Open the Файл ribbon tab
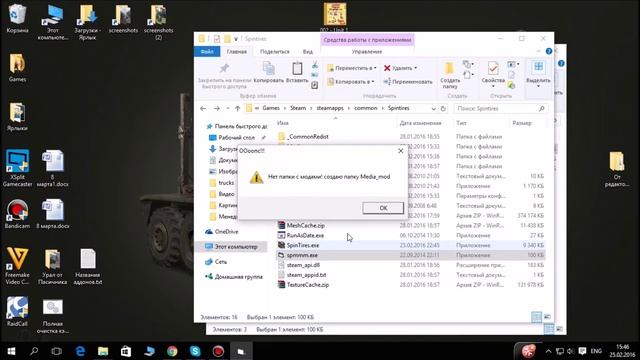Screen dimensions: 640x360 coord(207,52)
